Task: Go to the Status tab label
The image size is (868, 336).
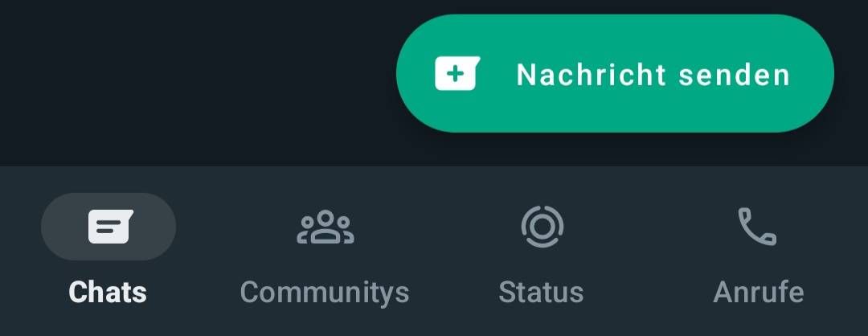Action: coord(541,292)
